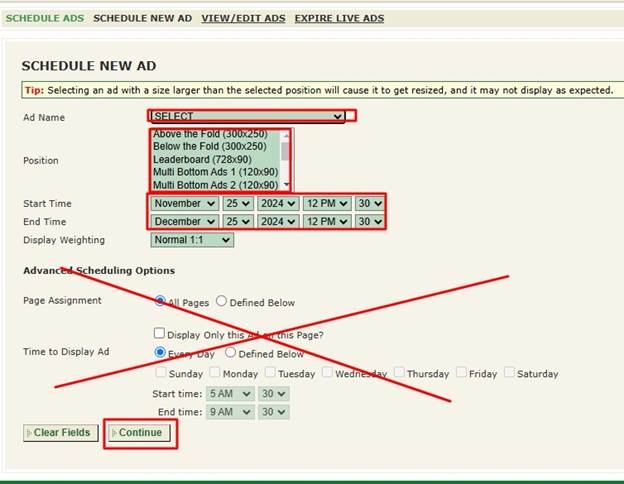Open Start Time hour dropdown (12 PM)
Viewport: 624px width, 484px height.
[x=327, y=203]
